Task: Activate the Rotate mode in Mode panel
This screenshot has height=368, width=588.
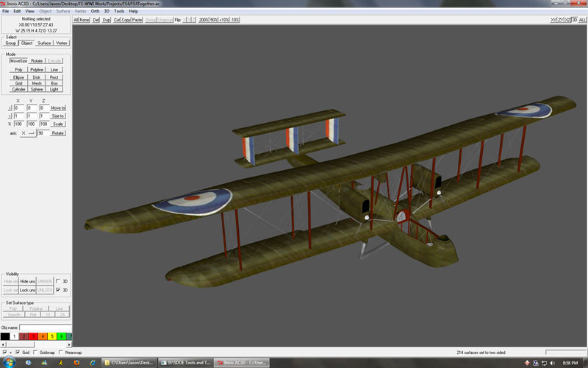Action: point(36,61)
